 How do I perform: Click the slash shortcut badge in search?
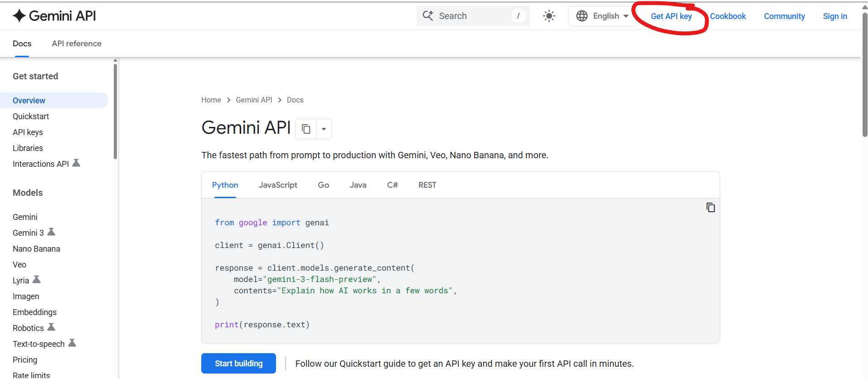coord(518,16)
